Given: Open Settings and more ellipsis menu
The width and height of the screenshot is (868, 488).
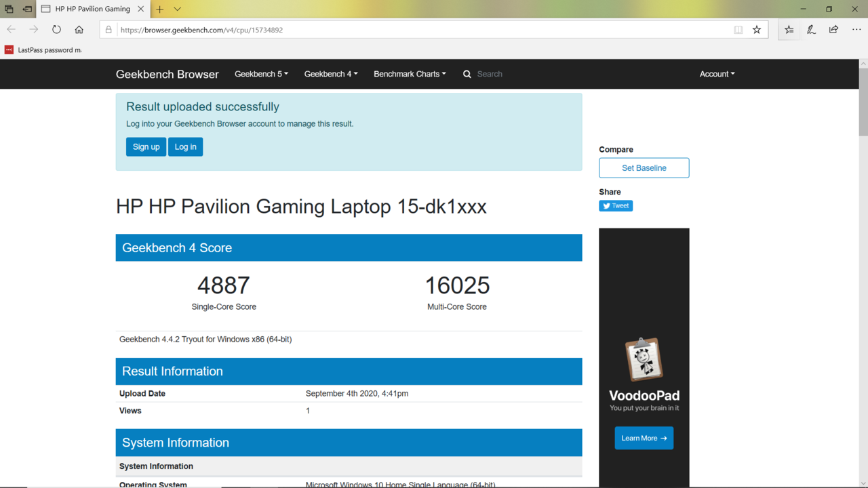Looking at the screenshot, I should pos(856,30).
